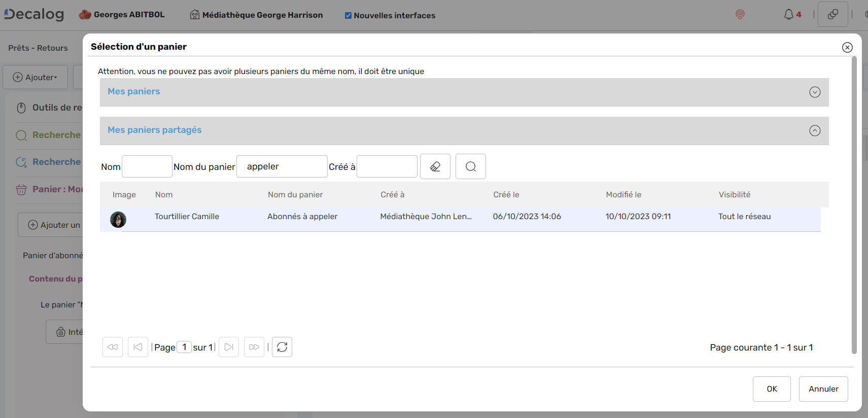Image resolution: width=868 pixels, height=418 pixels.
Task: Expand the Mes paniers section
Action: pyautogui.click(x=815, y=92)
